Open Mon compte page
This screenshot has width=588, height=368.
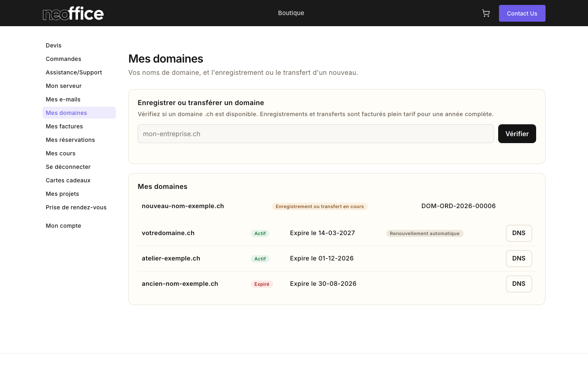coord(79,226)
